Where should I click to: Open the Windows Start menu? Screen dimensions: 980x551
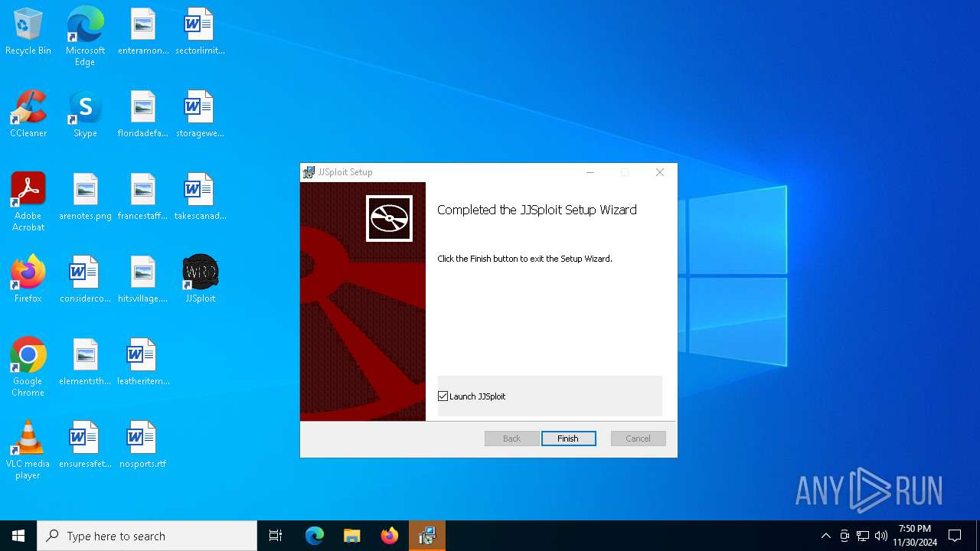(x=18, y=536)
